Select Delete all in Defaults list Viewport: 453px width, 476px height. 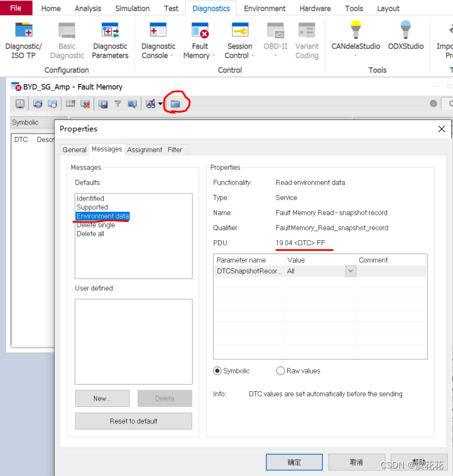(x=90, y=234)
